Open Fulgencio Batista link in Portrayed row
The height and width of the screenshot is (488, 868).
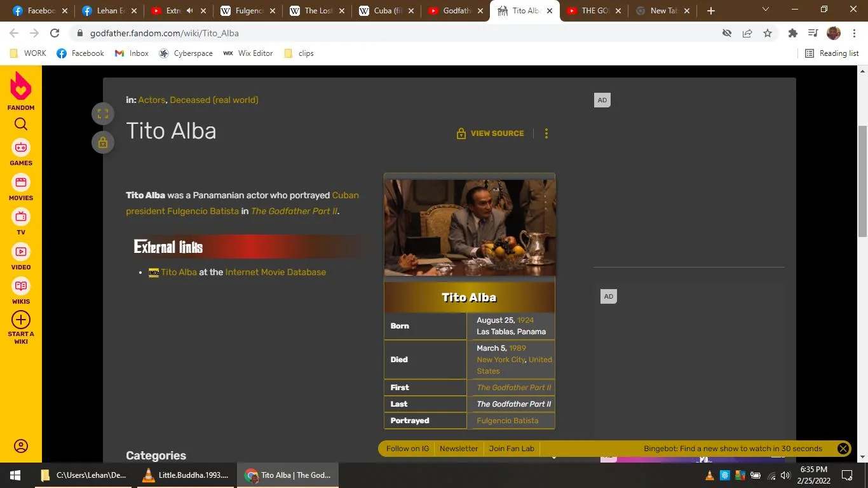click(x=508, y=421)
